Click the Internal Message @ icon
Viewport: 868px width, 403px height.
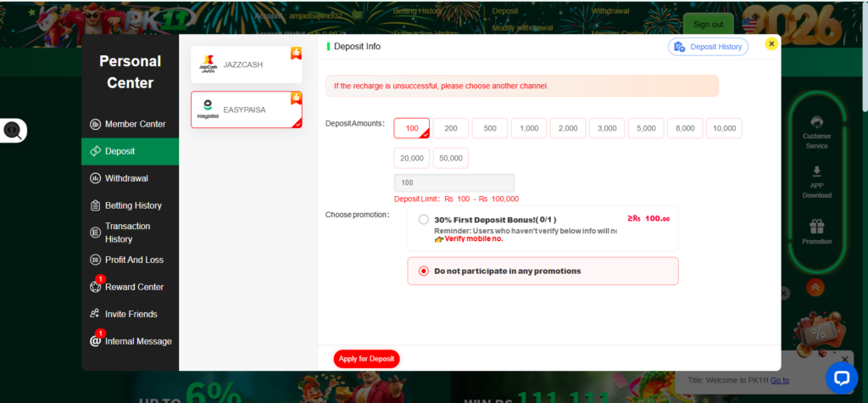(95, 341)
